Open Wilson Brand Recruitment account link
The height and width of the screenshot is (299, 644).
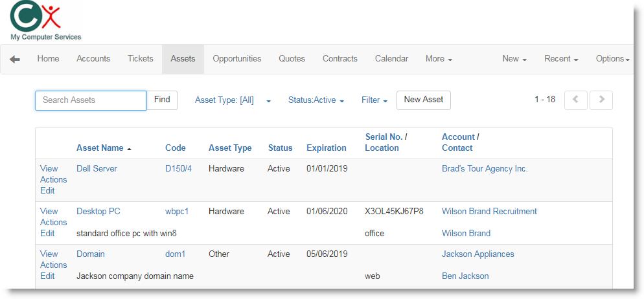489,212
